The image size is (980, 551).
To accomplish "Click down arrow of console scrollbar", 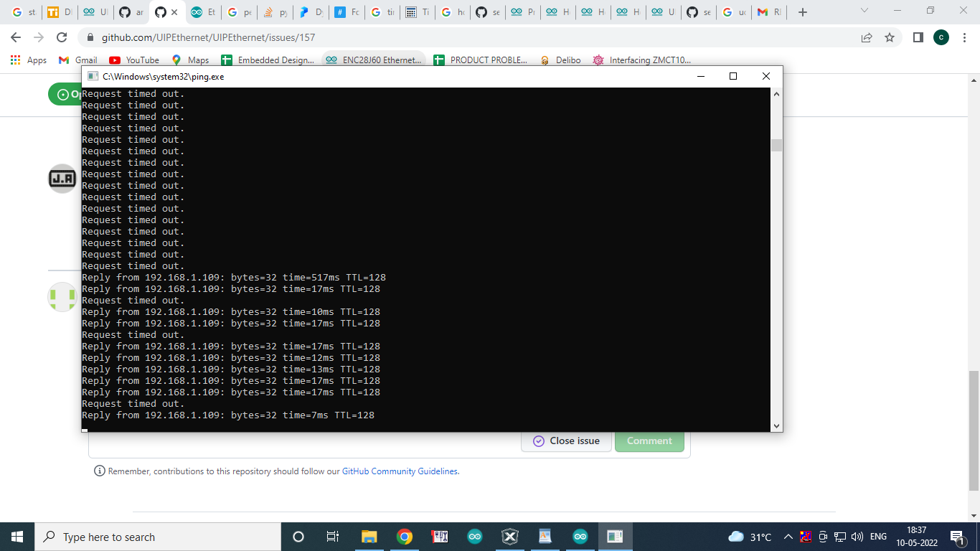I will click(776, 425).
